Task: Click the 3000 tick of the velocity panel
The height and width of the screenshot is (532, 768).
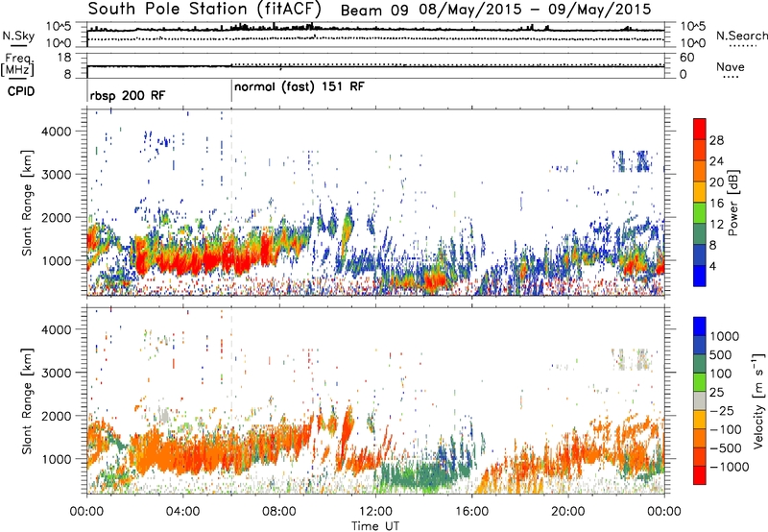Action: [x=56, y=373]
